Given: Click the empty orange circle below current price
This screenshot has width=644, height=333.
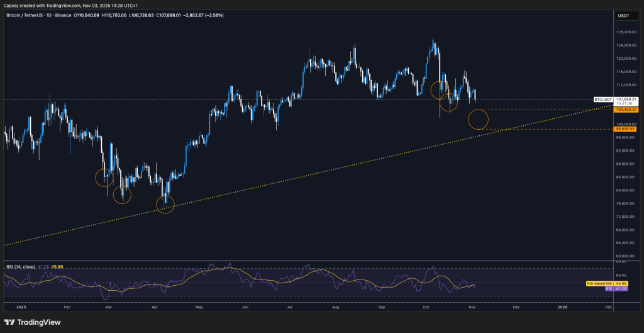Looking at the screenshot, I should 478,119.
